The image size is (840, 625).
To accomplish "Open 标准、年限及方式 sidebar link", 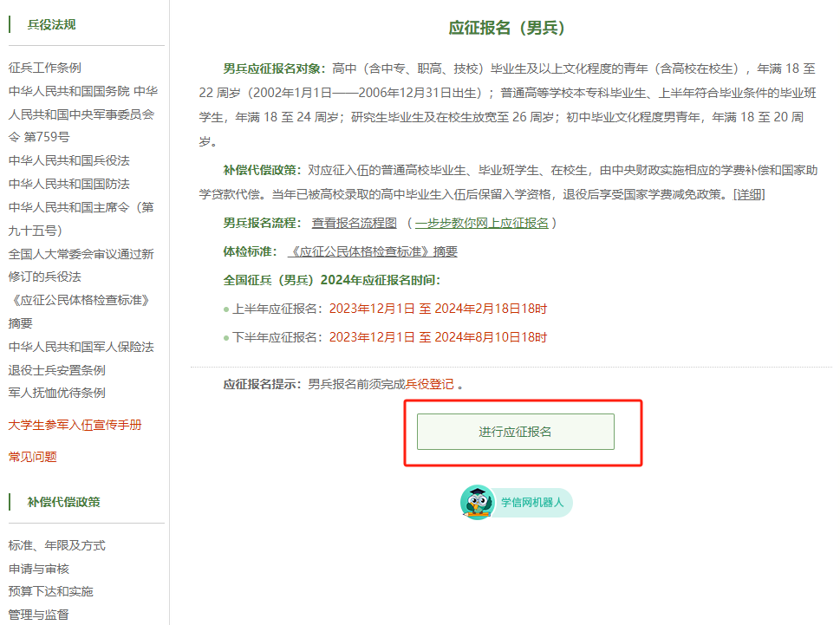I will tap(57, 545).
